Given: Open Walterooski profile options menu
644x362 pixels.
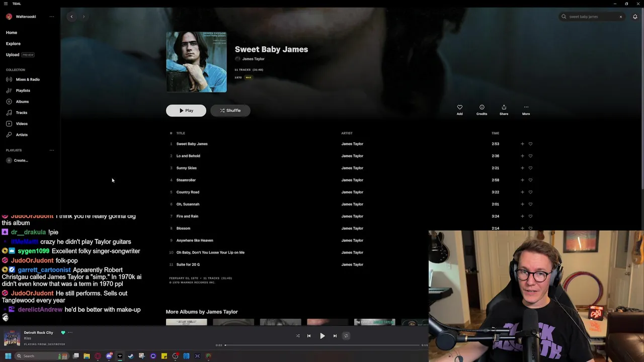Looking at the screenshot, I should 51,17.
